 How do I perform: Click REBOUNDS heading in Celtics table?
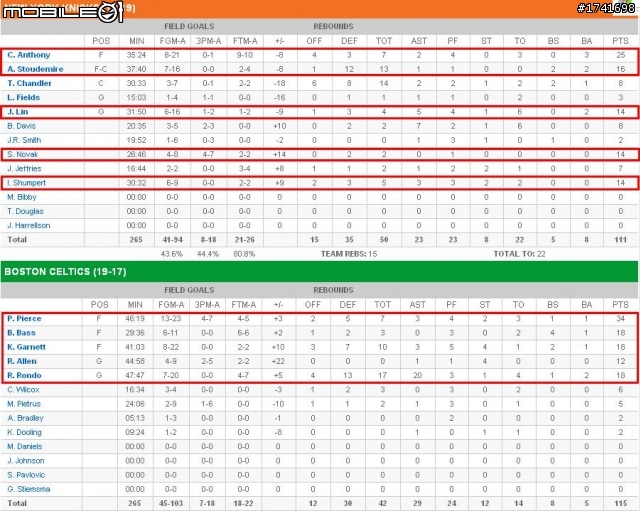[x=333, y=290]
